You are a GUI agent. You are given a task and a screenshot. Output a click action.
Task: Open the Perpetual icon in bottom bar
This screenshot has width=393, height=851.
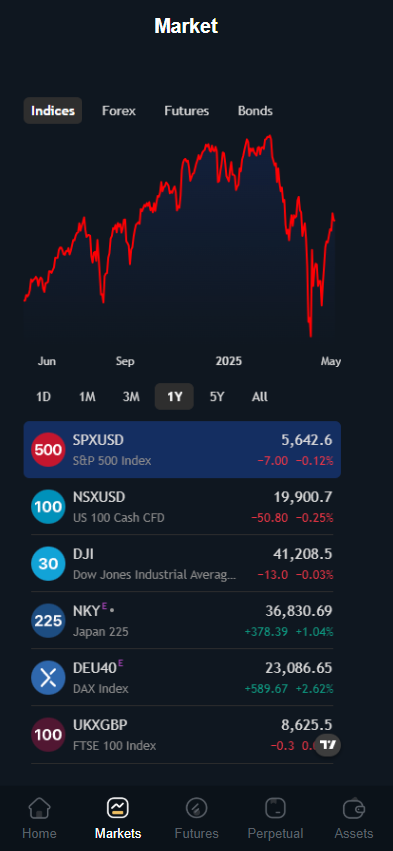click(x=275, y=808)
